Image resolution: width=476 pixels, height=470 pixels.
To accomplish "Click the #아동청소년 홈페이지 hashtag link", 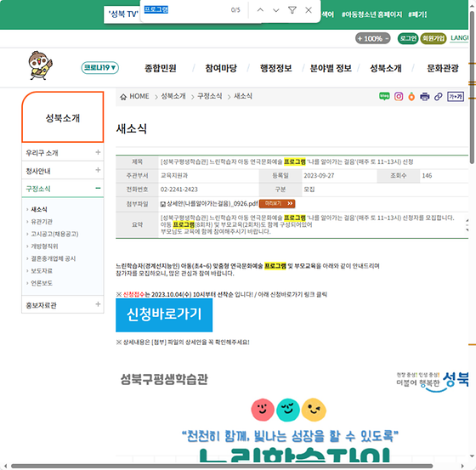I will [x=372, y=14].
